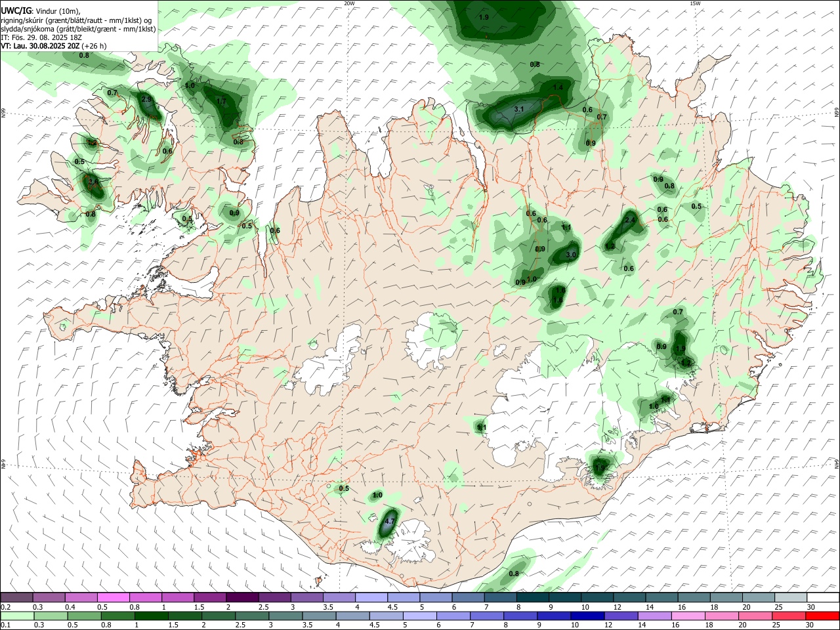The image size is (840, 630).
Task: Click the 4.7 precipitation value in the south
Action: [x=389, y=522]
